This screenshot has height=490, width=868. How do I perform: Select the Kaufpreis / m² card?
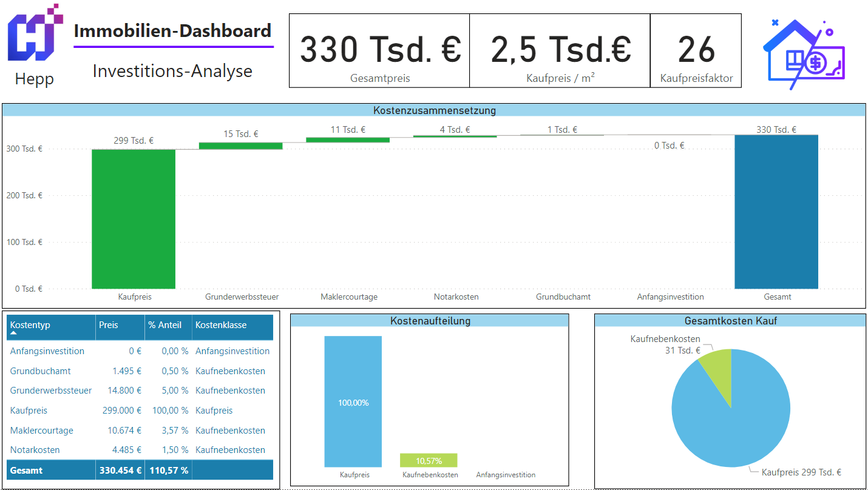(x=560, y=51)
